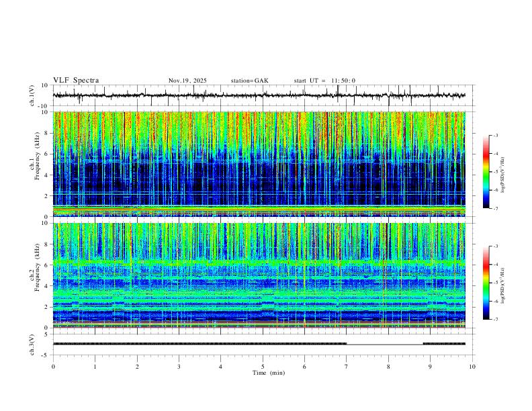Click the "-4" tick on ch.2 colorbar
The width and height of the screenshot is (532, 411).
pyautogui.click(x=495, y=265)
